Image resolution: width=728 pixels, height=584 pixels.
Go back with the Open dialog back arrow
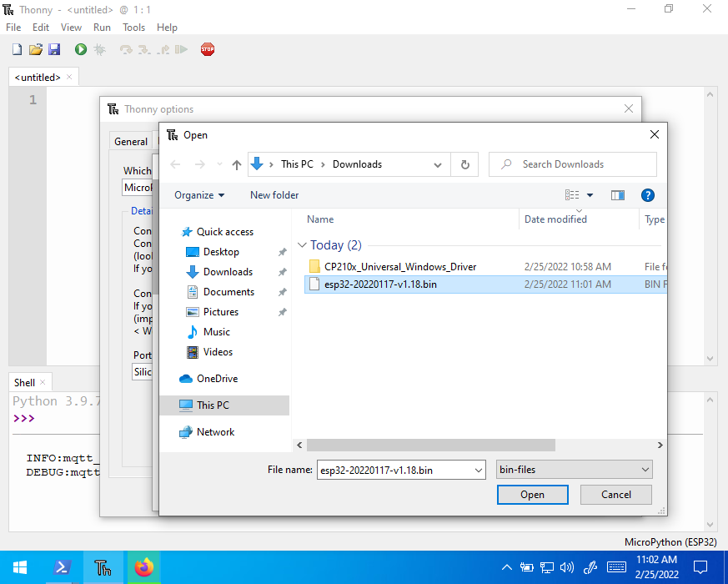175,164
